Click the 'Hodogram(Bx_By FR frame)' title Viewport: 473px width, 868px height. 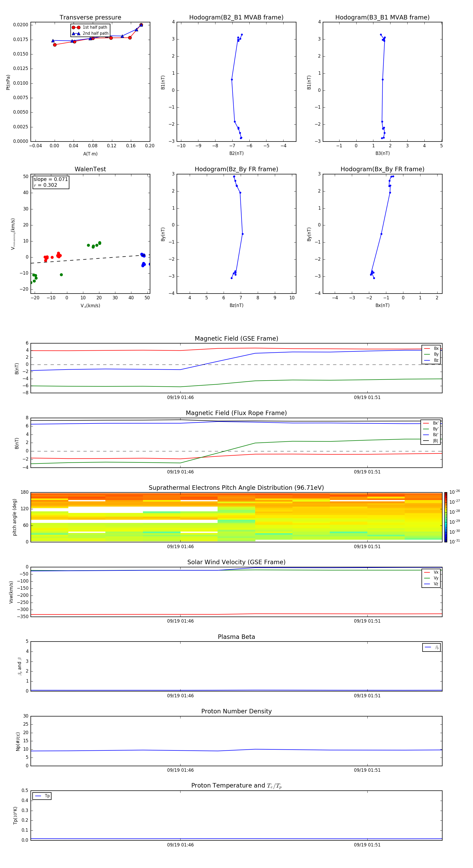pyautogui.click(x=382, y=169)
